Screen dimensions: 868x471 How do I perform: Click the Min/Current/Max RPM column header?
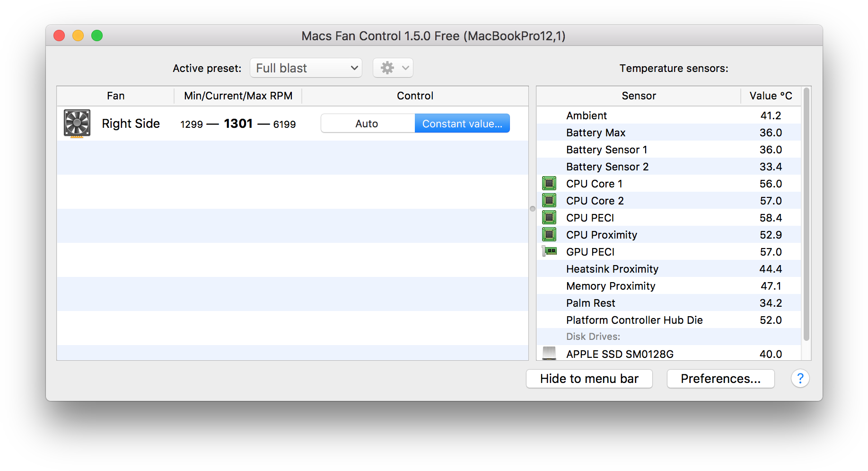[x=238, y=96]
